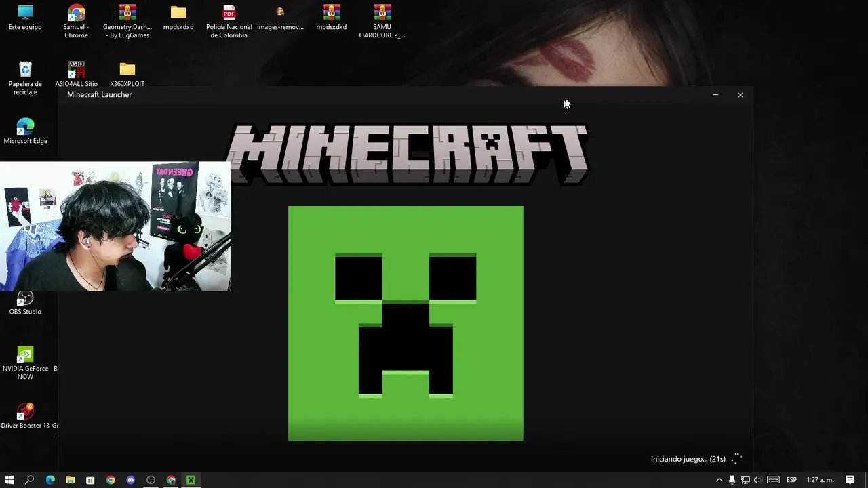Open the notification center icon
868x488 pixels.
pos(850,480)
